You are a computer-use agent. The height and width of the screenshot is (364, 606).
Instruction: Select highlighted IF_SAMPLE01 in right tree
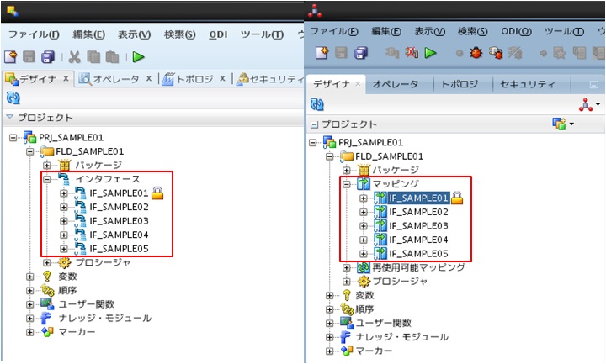point(419,198)
